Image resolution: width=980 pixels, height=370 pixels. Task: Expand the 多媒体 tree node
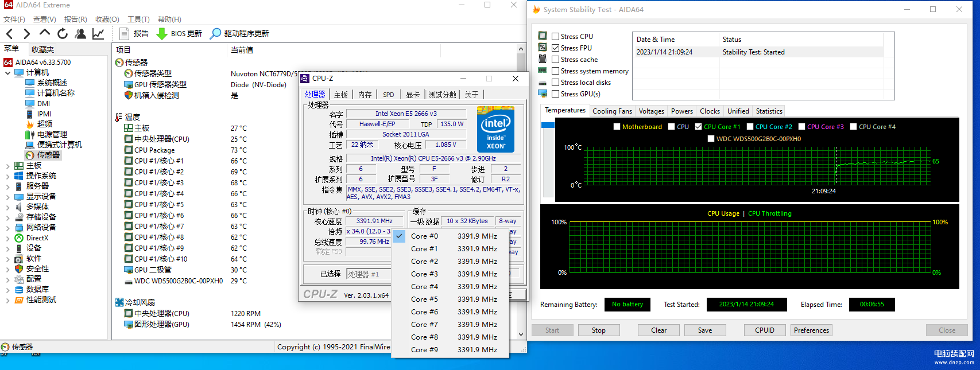[7, 207]
